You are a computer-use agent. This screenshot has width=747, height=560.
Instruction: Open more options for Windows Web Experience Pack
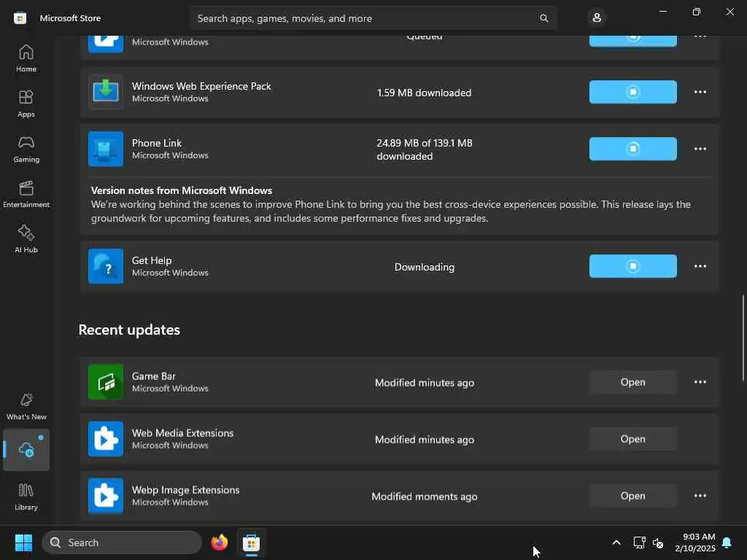[700, 92]
